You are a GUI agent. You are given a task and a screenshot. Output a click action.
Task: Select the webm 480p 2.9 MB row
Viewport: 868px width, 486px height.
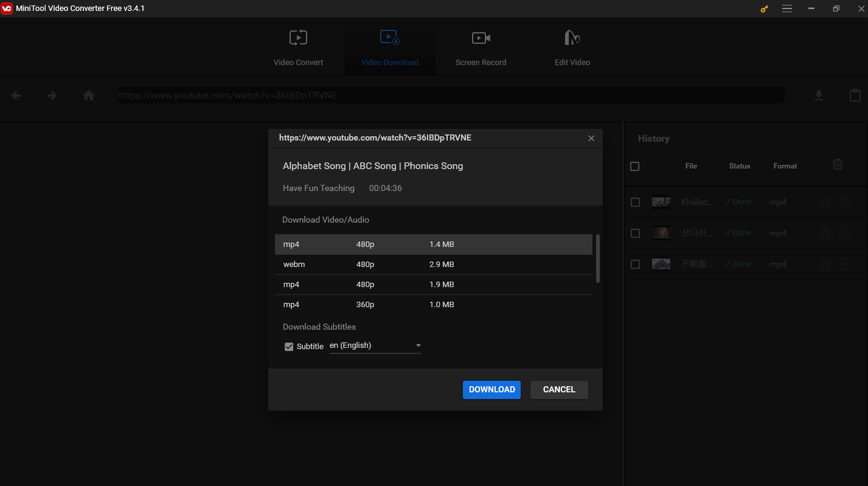(x=434, y=265)
